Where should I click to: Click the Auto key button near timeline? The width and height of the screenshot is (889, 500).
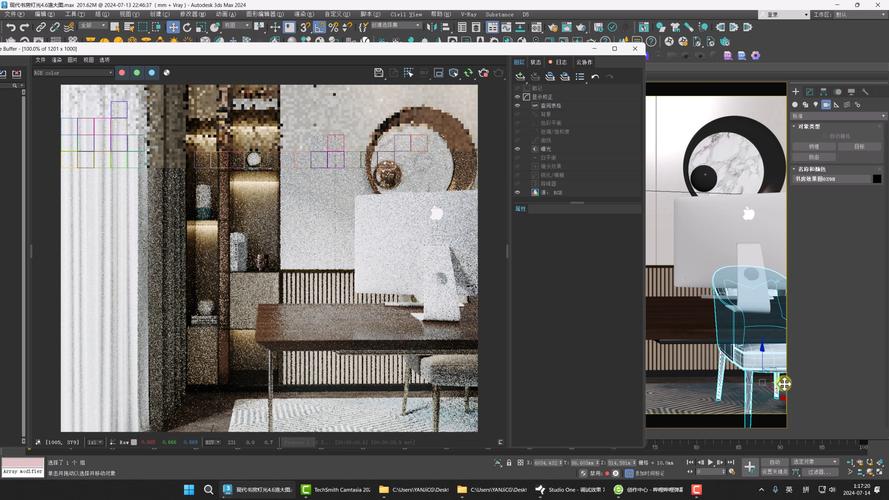pos(774,462)
